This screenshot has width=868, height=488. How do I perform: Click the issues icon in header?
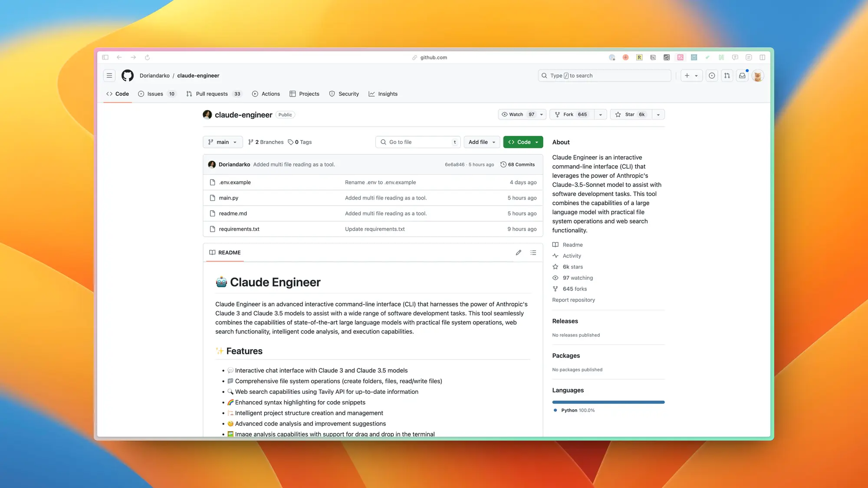point(712,75)
